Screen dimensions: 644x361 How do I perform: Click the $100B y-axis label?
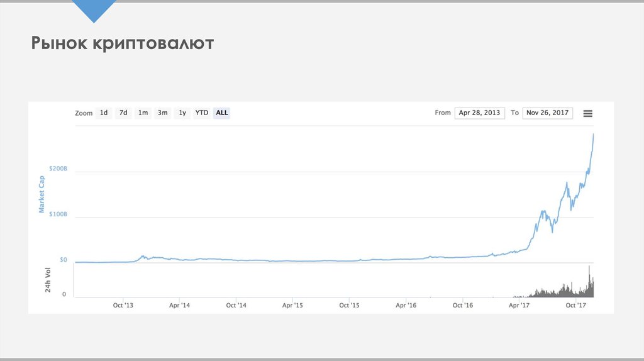58,215
